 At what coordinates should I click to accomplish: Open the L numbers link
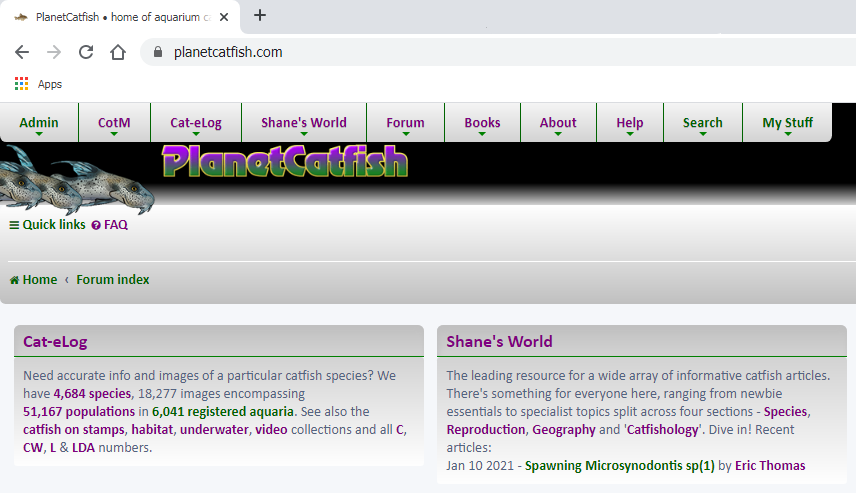[x=53, y=448]
